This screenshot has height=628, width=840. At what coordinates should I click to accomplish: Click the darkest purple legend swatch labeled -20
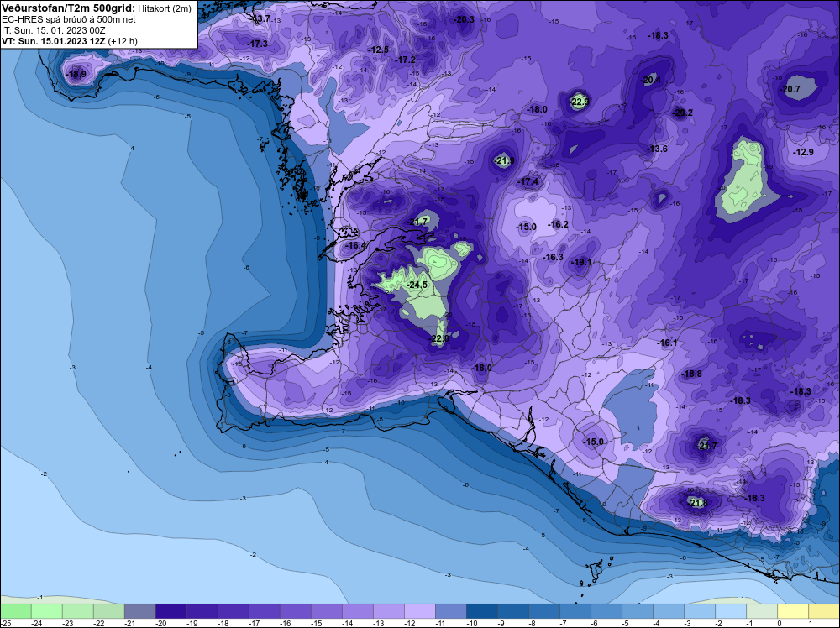171,611
